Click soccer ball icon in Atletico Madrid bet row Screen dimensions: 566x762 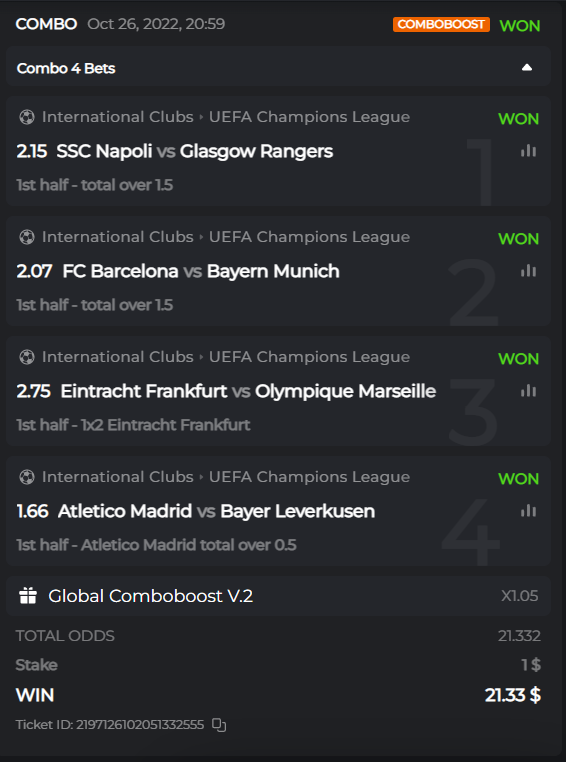click(27, 477)
